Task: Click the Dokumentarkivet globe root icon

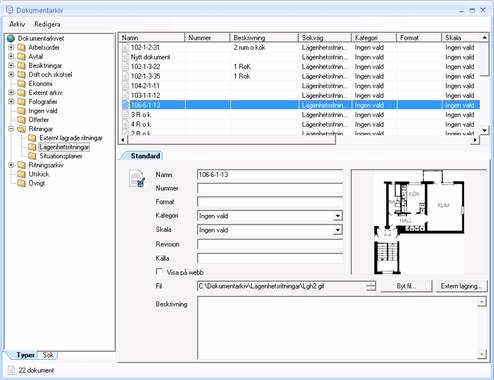Action: pos(11,38)
